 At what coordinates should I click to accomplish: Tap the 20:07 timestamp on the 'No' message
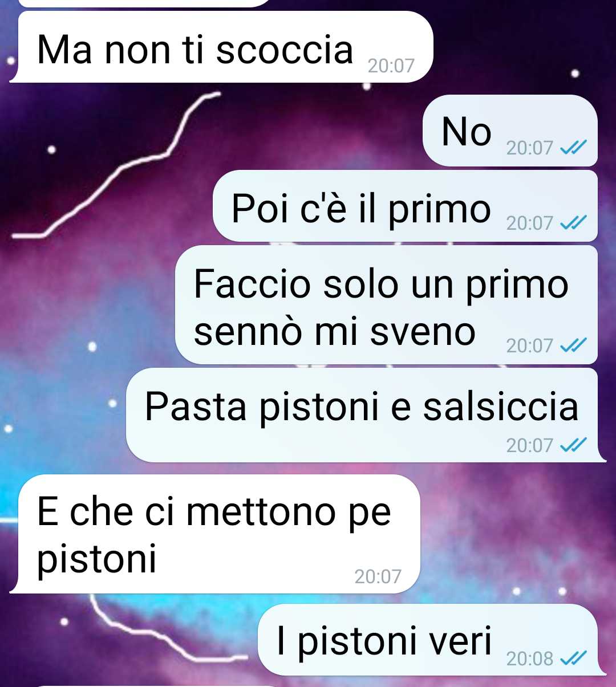530,148
